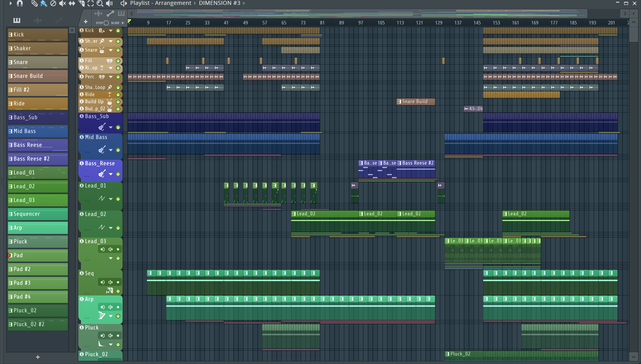Click the Fill track bongo icon
Viewport: 641px width, 364px height.
(110, 61)
